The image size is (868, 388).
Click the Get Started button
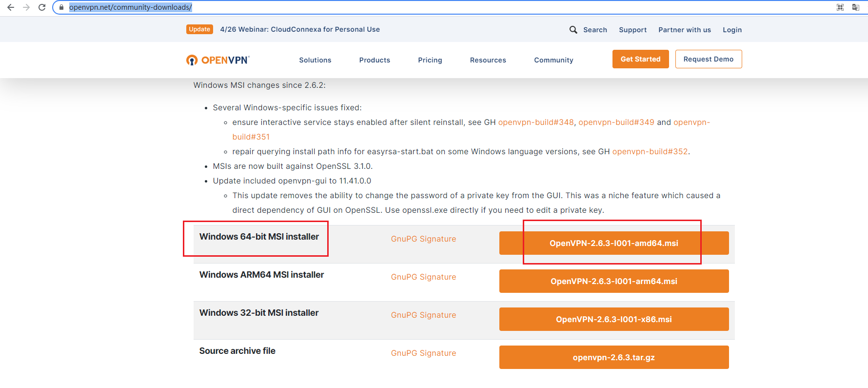[x=641, y=59]
